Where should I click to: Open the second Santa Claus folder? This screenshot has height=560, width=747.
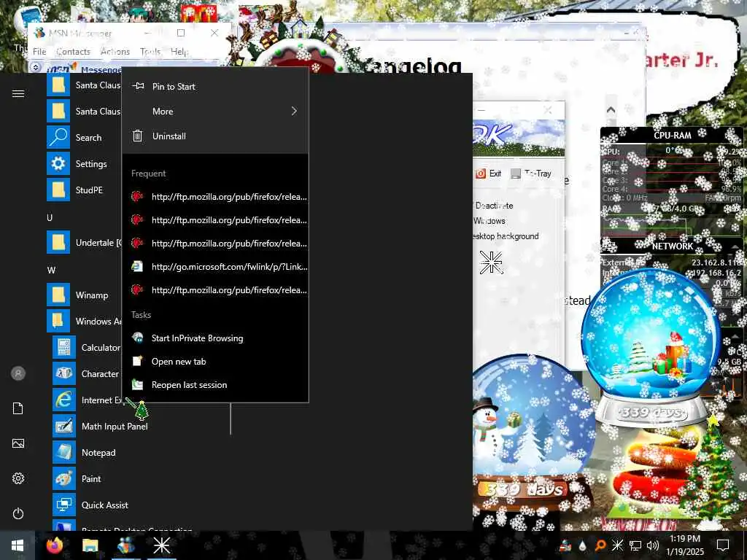coord(84,112)
